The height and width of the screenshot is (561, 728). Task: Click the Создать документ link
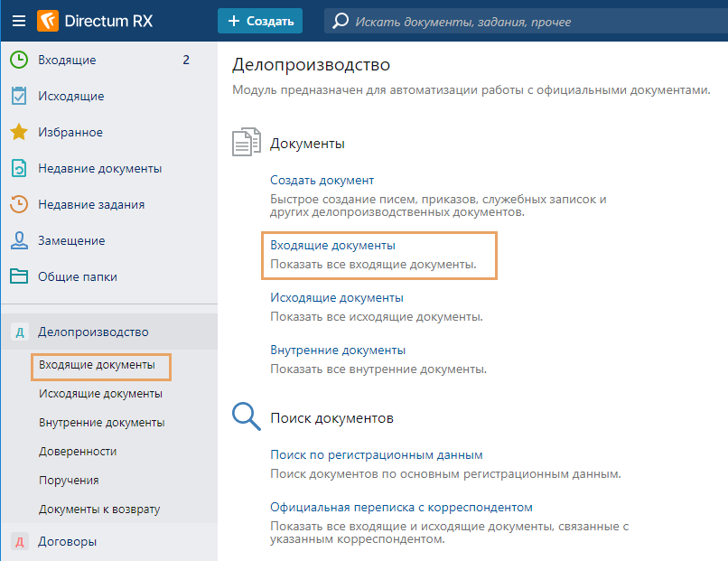(322, 181)
